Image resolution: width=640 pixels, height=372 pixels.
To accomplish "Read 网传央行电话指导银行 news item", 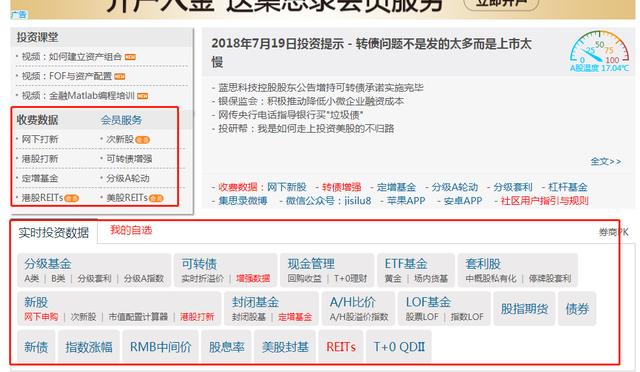I will (291, 115).
